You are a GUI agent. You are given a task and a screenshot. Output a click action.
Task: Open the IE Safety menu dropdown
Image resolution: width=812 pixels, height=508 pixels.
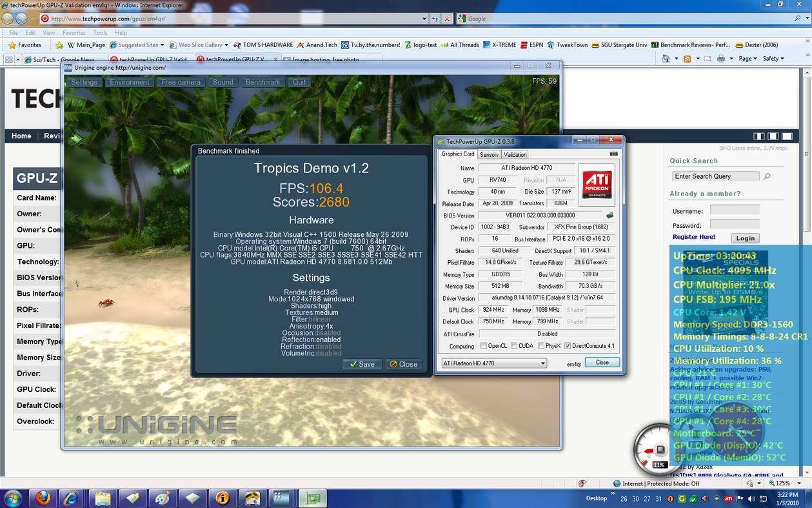pos(773,59)
